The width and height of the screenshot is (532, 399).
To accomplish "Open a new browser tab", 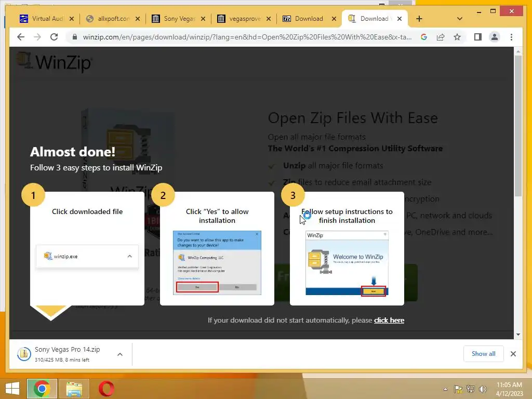I will (419, 19).
